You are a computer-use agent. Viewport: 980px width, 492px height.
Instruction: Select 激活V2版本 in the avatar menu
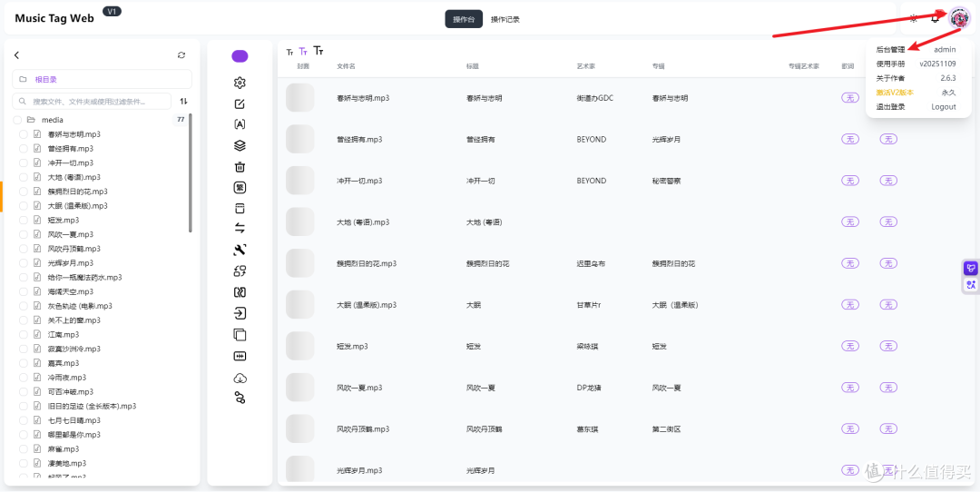[x=895, y=93]
